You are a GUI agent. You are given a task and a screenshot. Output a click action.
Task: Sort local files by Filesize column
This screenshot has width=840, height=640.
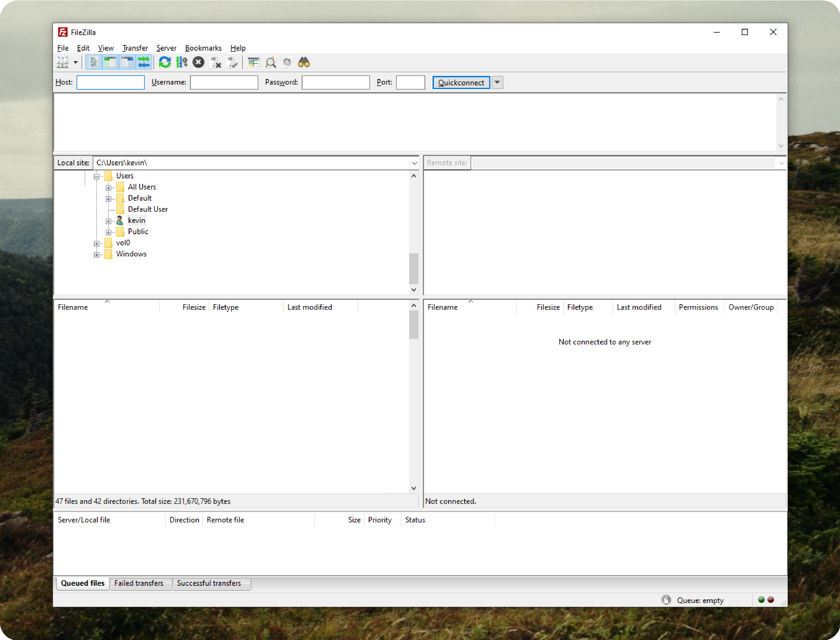click(x=184, y=307)
